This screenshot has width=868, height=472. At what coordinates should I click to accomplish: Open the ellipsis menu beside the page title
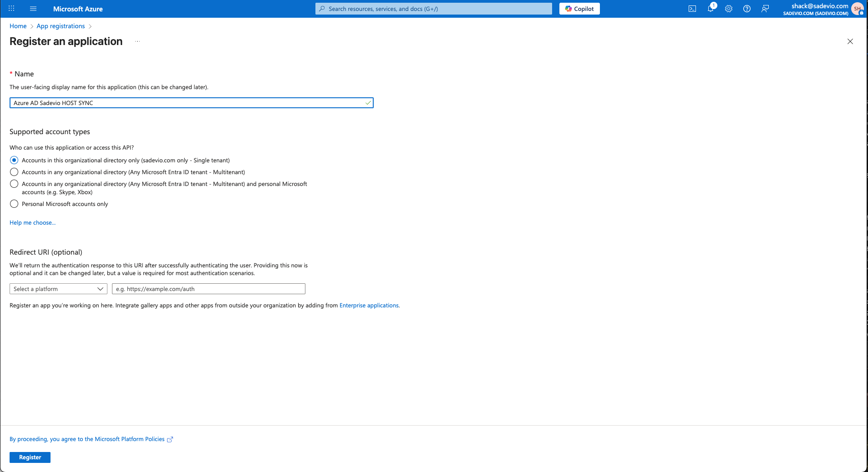point(137,41)
